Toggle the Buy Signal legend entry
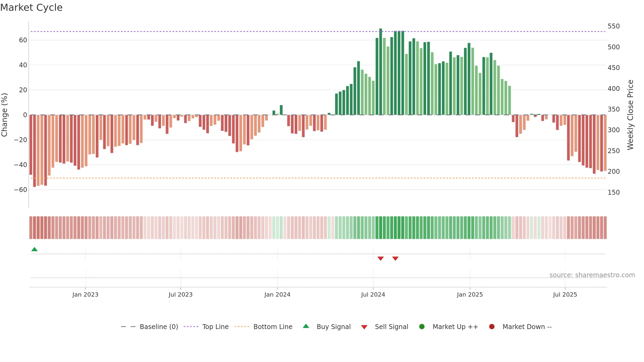Screen dimensions: 644x362 point(327,327)
